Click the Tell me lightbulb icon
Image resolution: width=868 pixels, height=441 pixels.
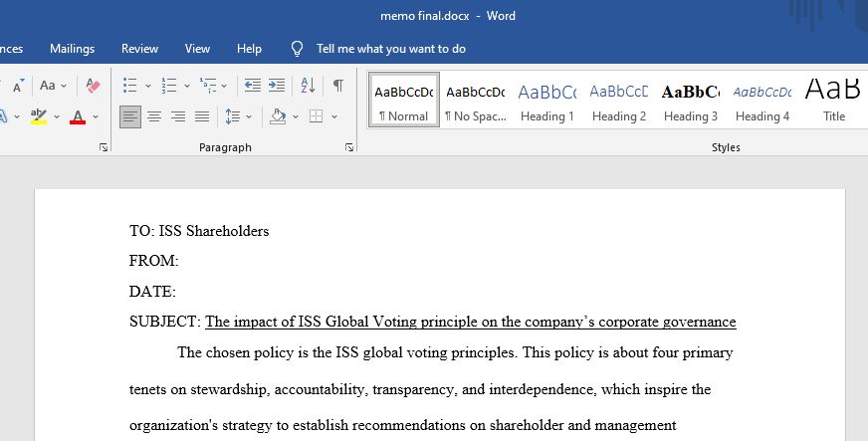tap(298, 49)
